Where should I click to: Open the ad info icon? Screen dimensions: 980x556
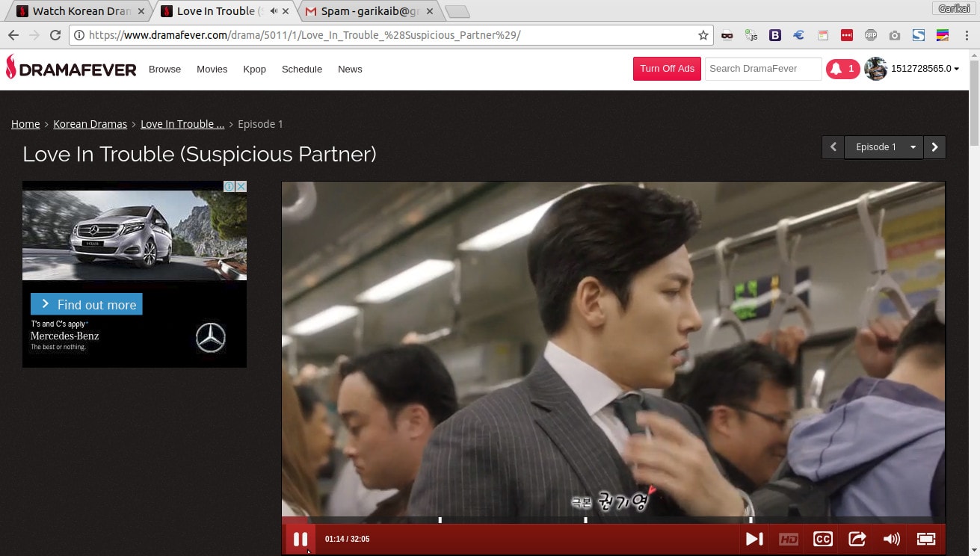[x=229, y=187]
